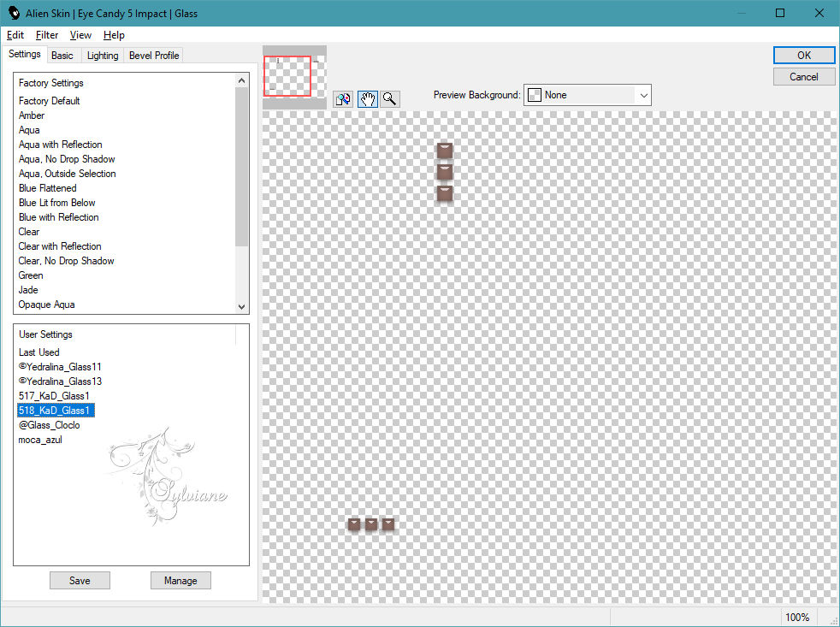
Task: Open the Manage settings button
Action: coord(180,580)
